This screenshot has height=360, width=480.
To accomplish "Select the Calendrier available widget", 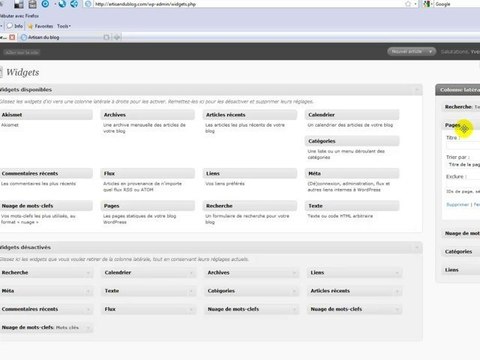I will pos(352,115).
